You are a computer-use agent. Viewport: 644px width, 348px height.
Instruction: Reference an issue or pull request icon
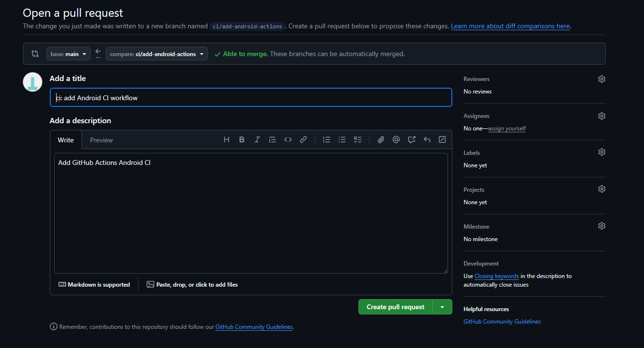coord(412,139)
